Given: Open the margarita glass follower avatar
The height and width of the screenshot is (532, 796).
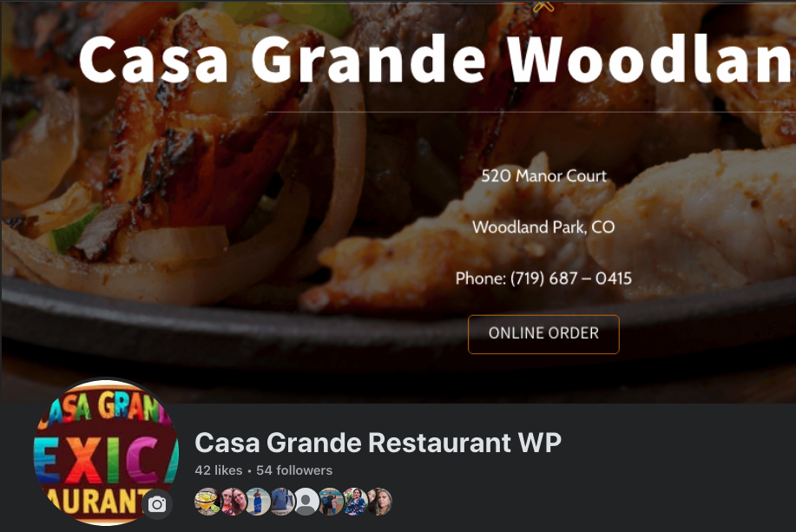Looking at the screenshot, I should tap(207, 502).
